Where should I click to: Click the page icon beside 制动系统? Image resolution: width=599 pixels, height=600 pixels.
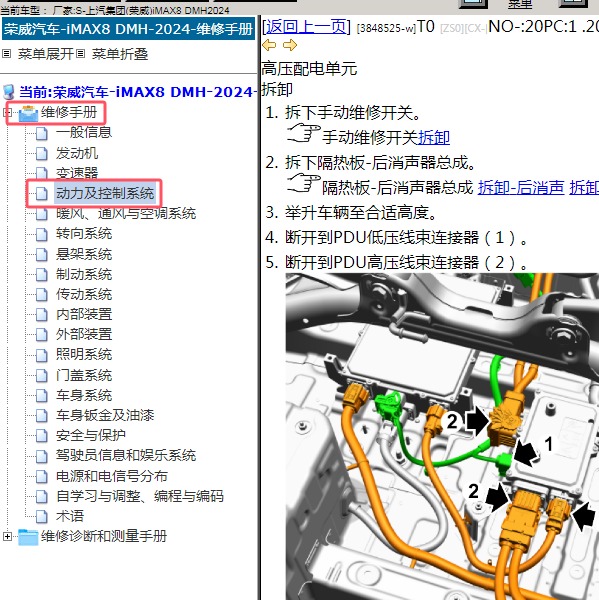tap(42, 275)
